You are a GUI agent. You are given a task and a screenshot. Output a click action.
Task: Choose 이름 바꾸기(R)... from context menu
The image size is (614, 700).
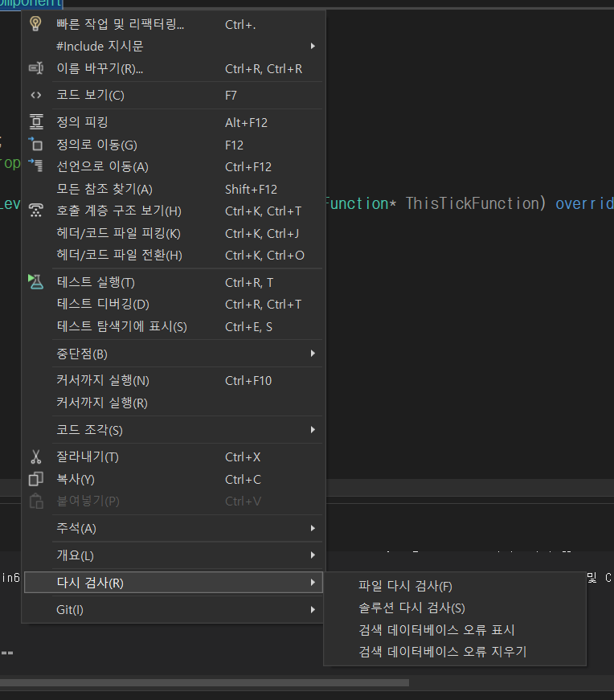pos(174,68)
